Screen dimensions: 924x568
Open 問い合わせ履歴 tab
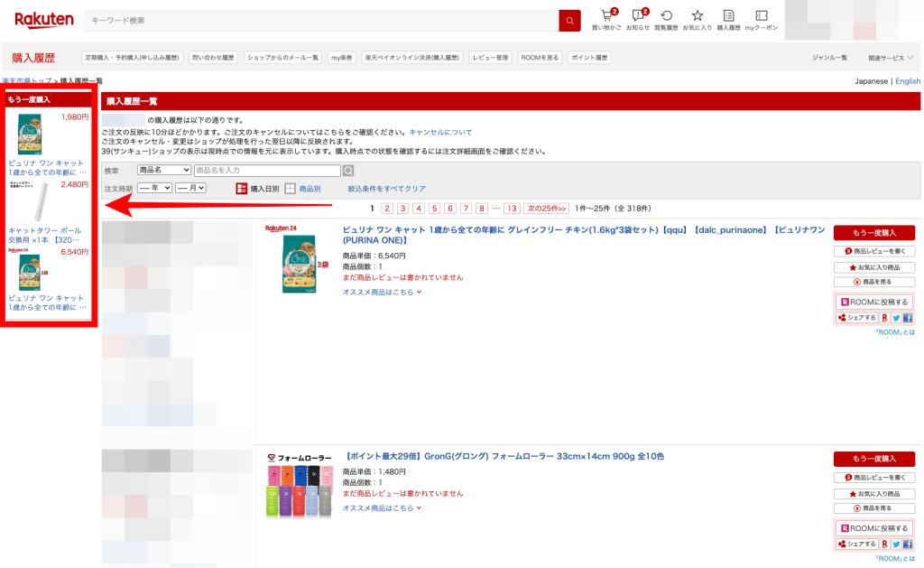tap(213, 58)
